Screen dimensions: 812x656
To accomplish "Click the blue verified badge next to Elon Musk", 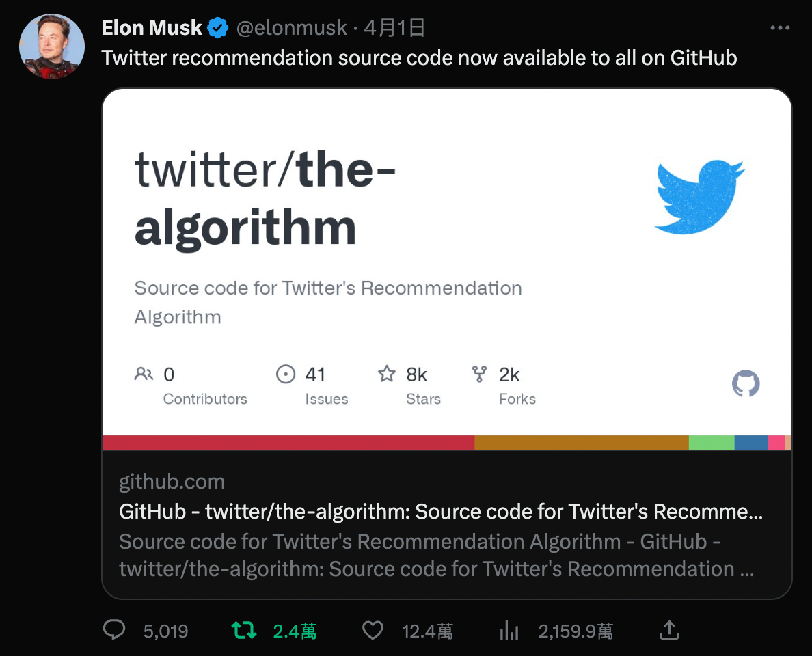I will (x=217, y=27).
